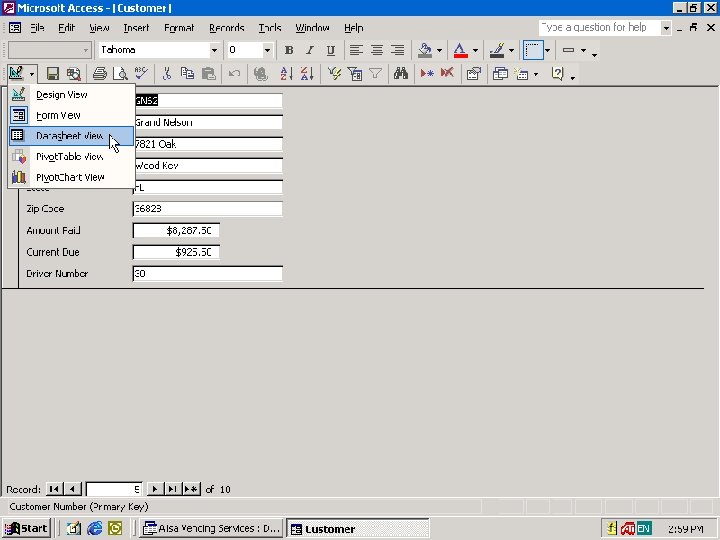The width and height of the screenshot is (720, 540).
Task: Open the Records menu
Action: [x=226, y=28]
